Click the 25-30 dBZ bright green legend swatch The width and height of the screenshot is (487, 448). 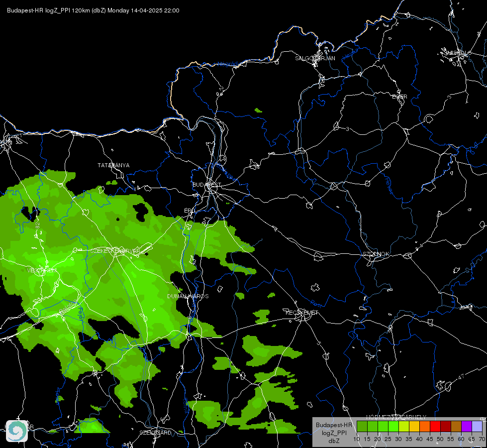393,426
